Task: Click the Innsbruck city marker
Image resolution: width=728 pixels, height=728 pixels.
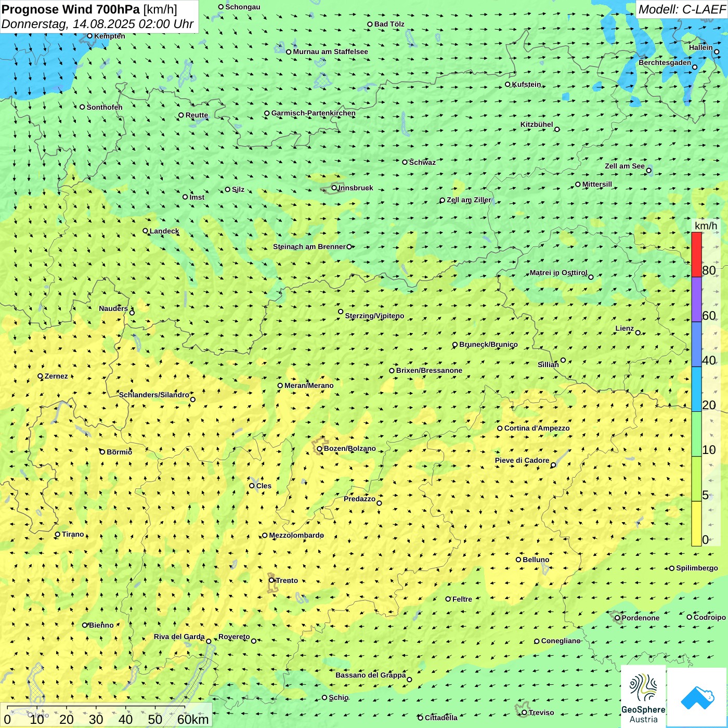Action: coord(334,188)
